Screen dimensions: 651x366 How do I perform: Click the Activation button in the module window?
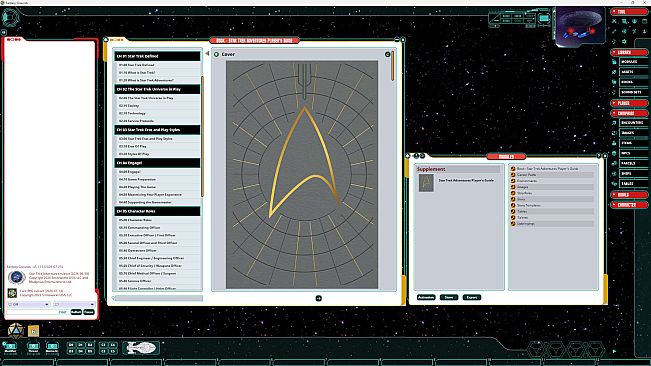(426, 298)
